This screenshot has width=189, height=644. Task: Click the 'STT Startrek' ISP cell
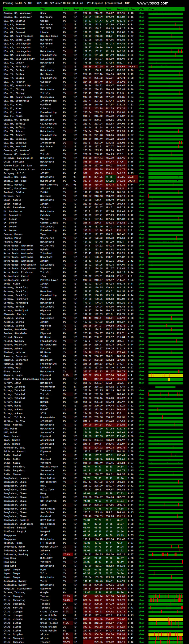pyautogui.click(x=48, y=501)
